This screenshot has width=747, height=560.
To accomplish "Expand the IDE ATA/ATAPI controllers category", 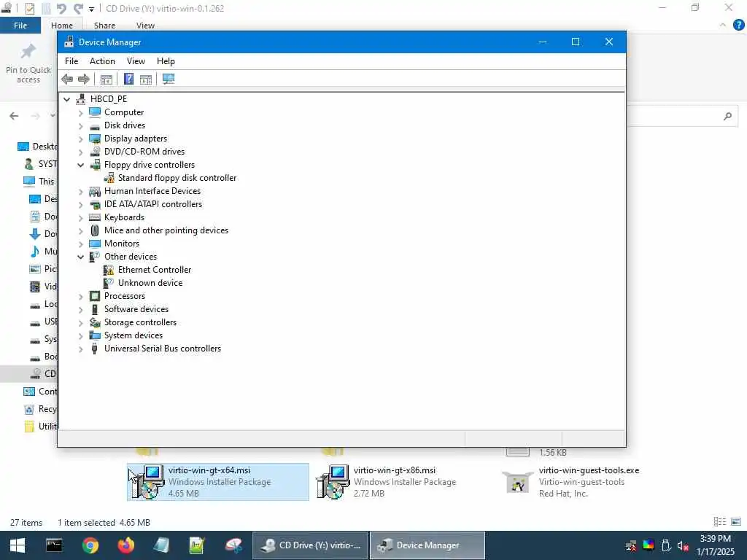I will pos(80,204).
